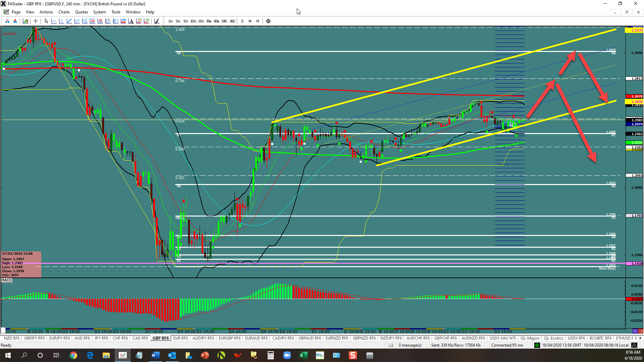Screen dimensions: 644x362
Task: Select the text annotation tool
Action: 131,21
